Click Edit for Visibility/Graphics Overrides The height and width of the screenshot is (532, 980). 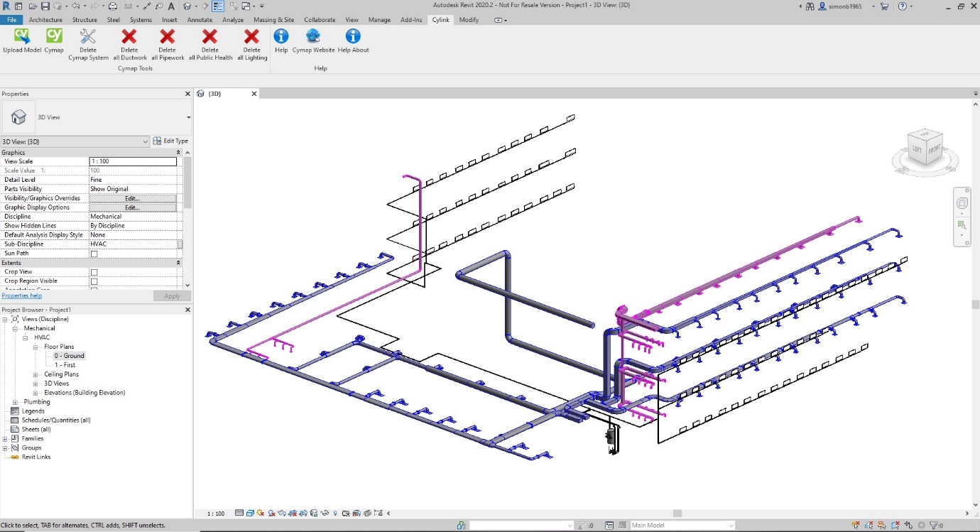pos(132,198)
